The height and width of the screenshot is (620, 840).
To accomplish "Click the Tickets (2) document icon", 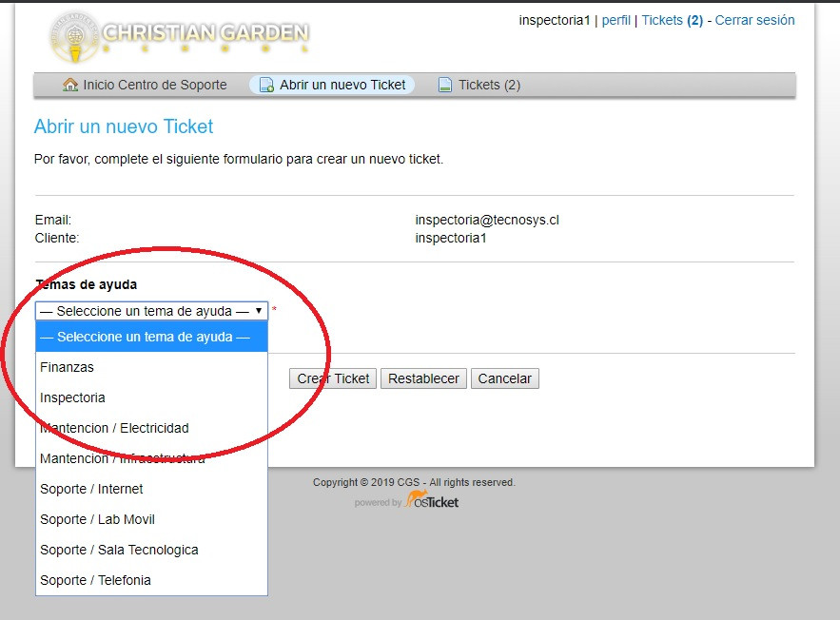I will coord(444,85).
